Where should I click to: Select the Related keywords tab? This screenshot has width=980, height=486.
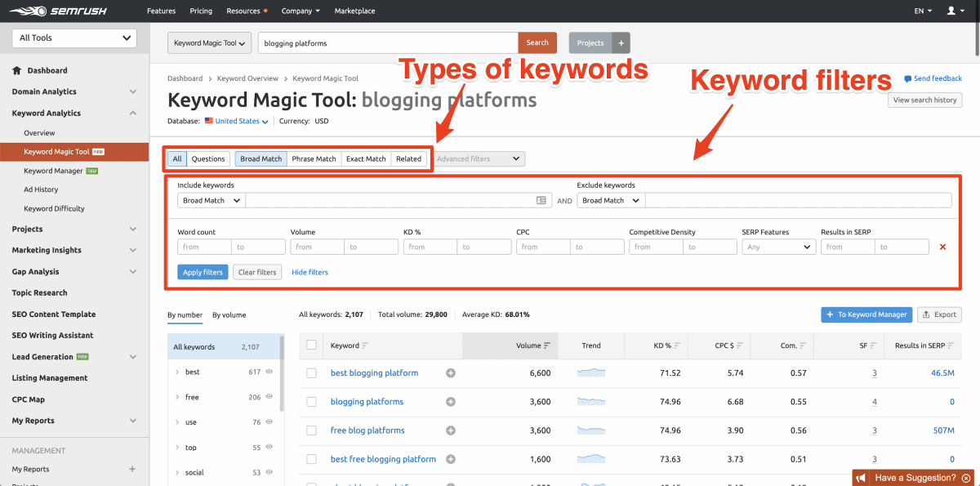coord(408,158)
